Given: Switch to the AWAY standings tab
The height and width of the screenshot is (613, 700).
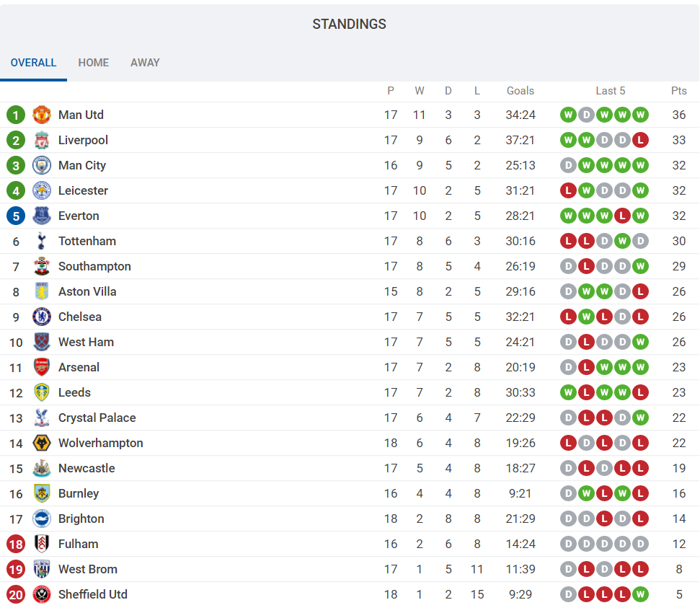Looking at the screenshot, I should tap(145, 63).
